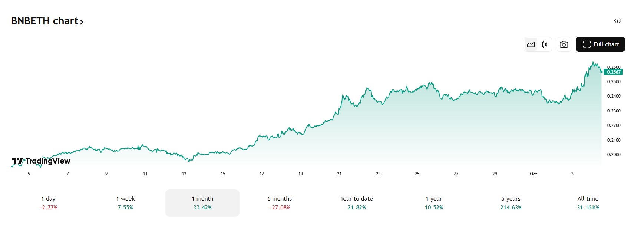This screenshot has width=644, height=225.
Task: Open the BNBETH chart title link
Action: [45, 21]
